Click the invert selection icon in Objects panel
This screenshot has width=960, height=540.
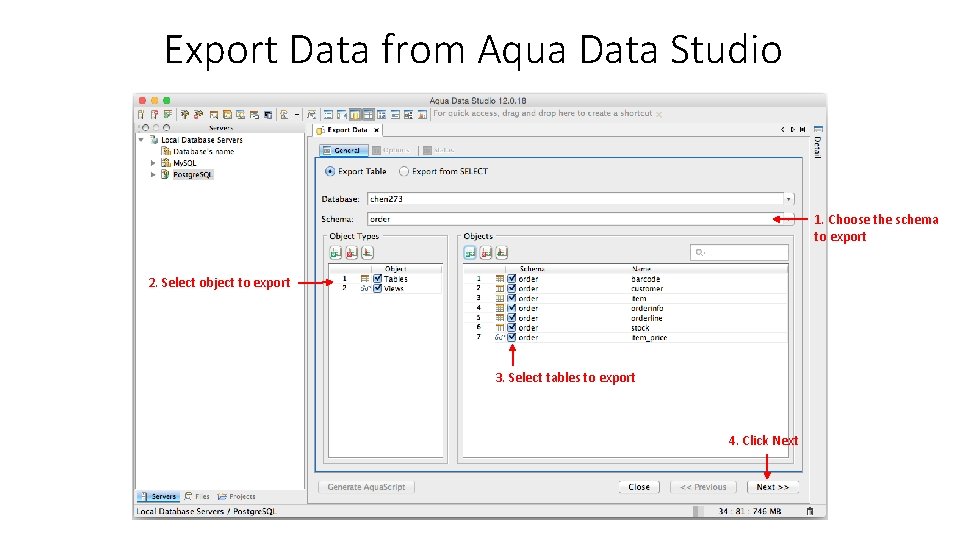pyautogui.click(x=502, y=252)
